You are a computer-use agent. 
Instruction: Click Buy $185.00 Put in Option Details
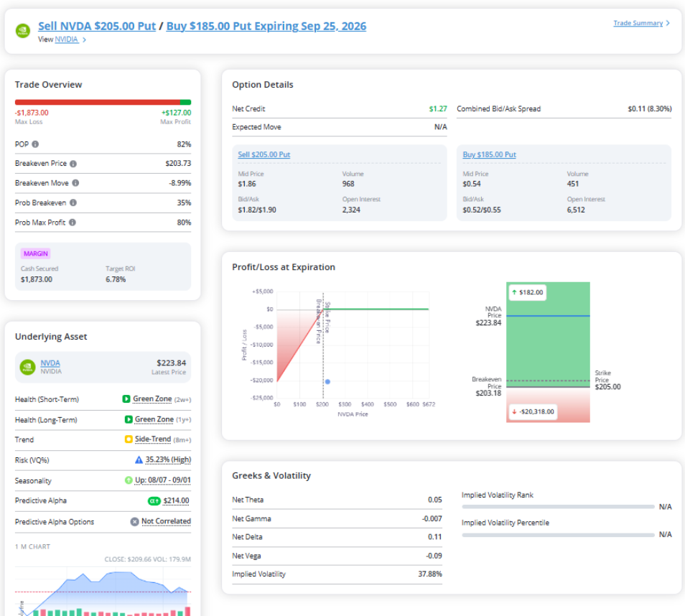click(489, 154)
